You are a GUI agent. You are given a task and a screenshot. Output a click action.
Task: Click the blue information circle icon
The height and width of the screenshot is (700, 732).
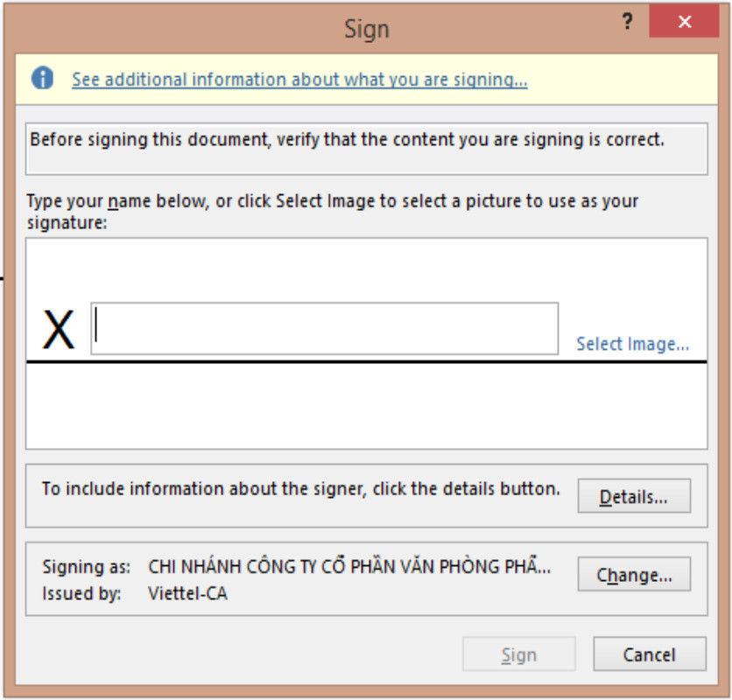click(x=42, y=78)
